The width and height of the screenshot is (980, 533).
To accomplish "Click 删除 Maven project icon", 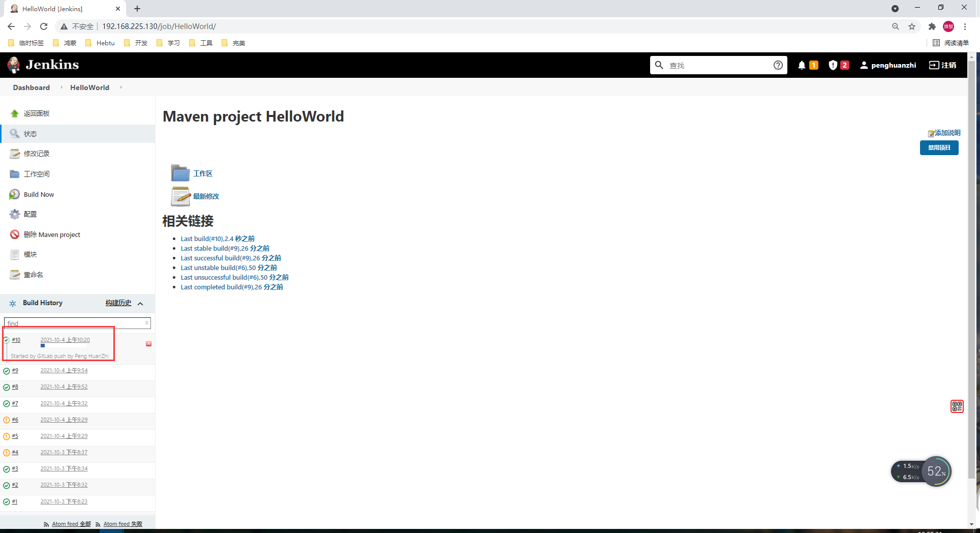I will pos(15,234).
